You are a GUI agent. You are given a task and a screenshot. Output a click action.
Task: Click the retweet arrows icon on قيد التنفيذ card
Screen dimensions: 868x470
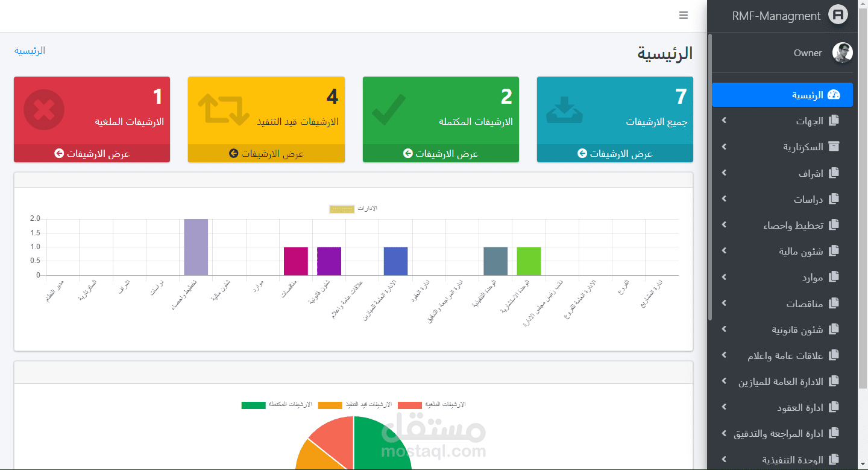point(224,110)
